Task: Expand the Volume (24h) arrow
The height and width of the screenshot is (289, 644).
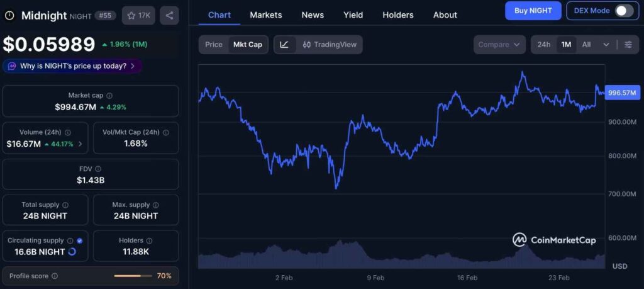Action: pos(80,144)
